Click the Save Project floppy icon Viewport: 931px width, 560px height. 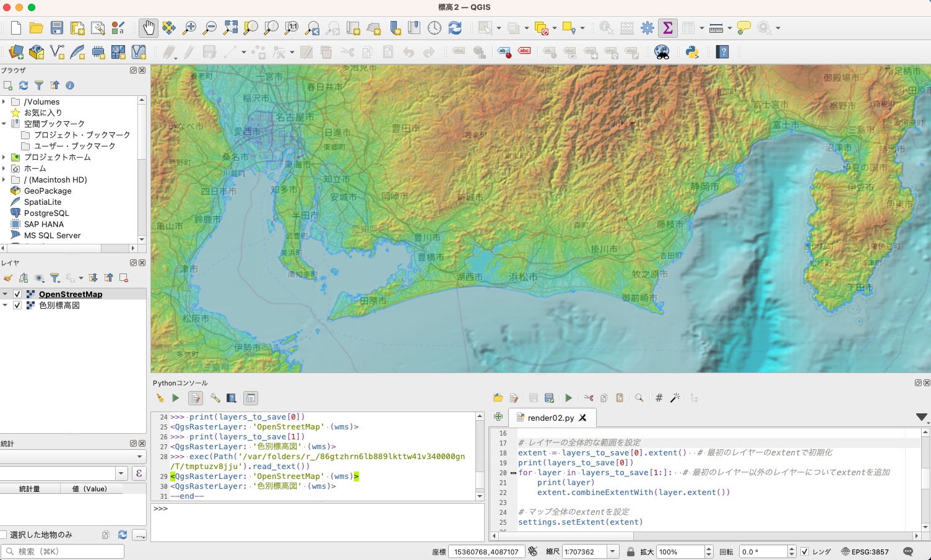point(57,28)
